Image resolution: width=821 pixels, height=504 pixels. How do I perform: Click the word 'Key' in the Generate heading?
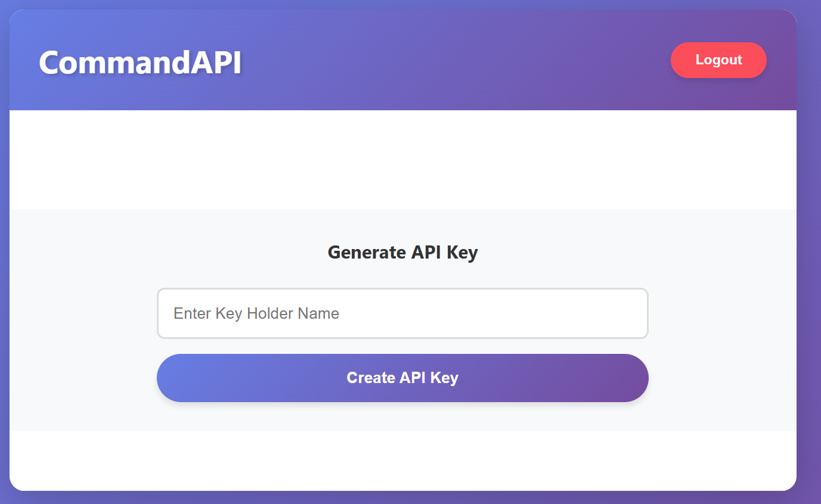click(463, 253)
